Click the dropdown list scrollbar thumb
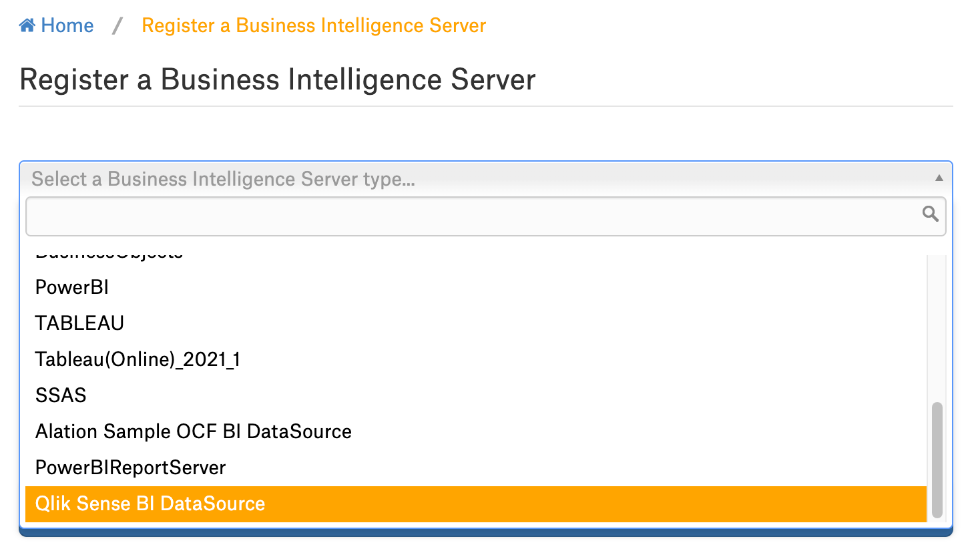 pos(937,459)
